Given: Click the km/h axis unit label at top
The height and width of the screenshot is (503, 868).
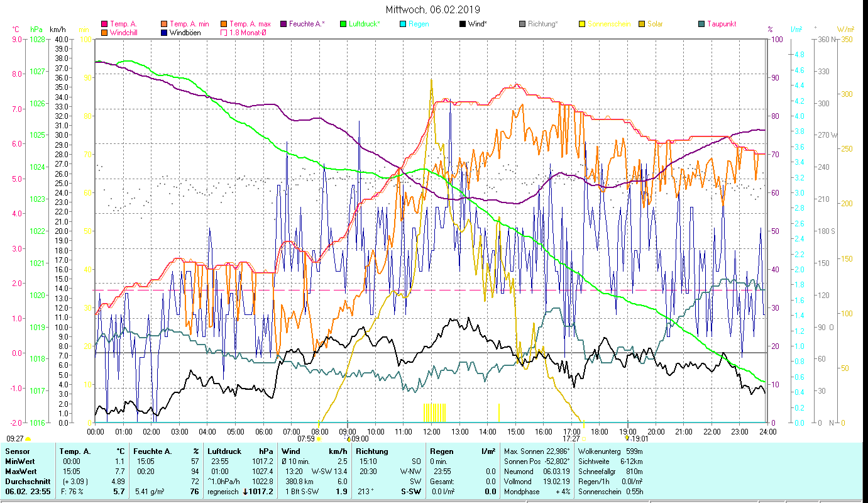Looking at the screenshot, I should pyautogui.click(x=57, y=29).
